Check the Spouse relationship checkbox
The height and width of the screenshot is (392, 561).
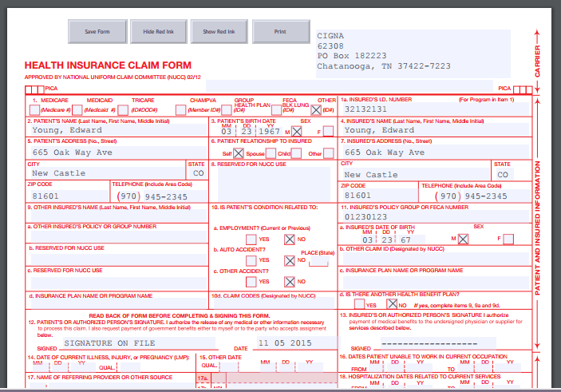[x=271, y=153]
